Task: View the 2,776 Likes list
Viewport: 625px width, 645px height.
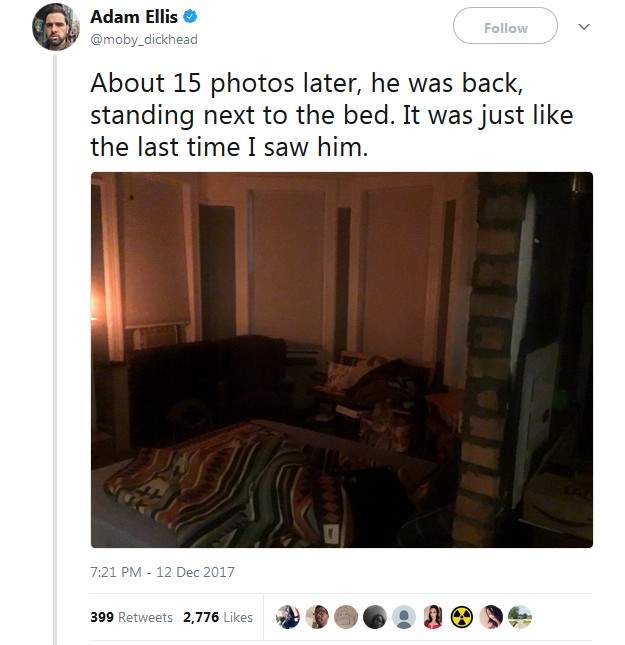Action: 218,617
